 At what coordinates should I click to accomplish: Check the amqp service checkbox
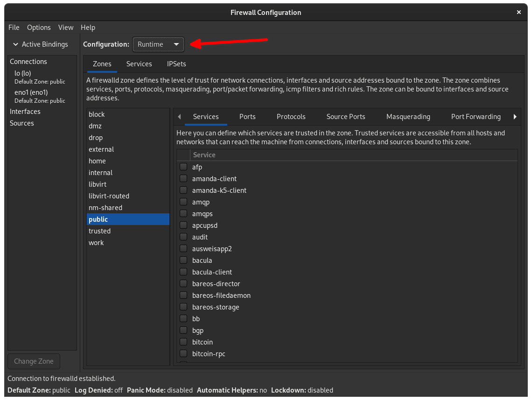[x=183, y=202]
